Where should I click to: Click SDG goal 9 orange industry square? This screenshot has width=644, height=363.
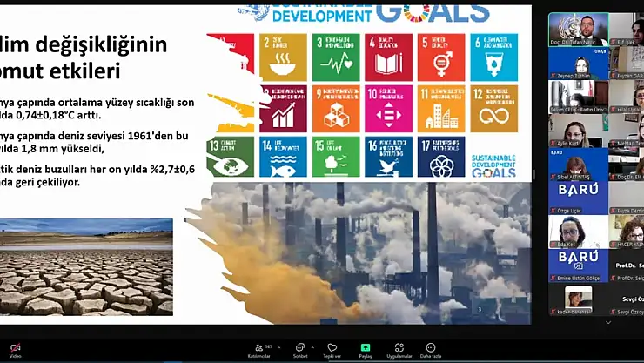[336, 109]
